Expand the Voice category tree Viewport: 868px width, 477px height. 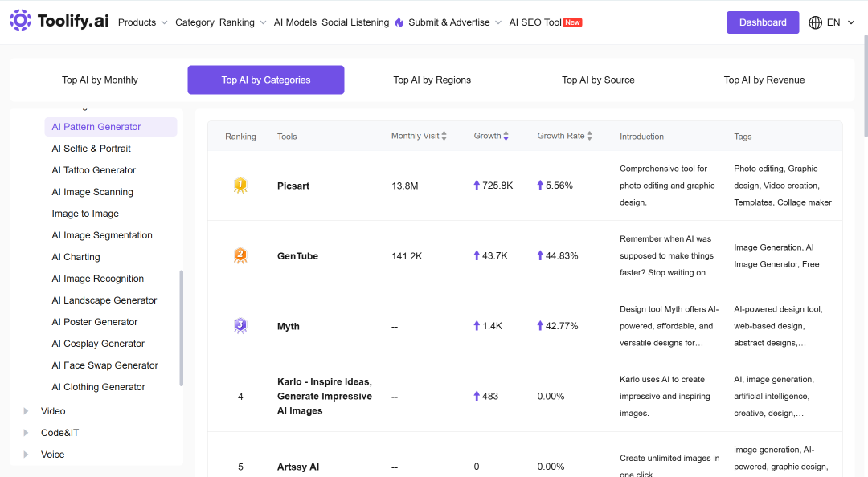click(x=26, y=455)
